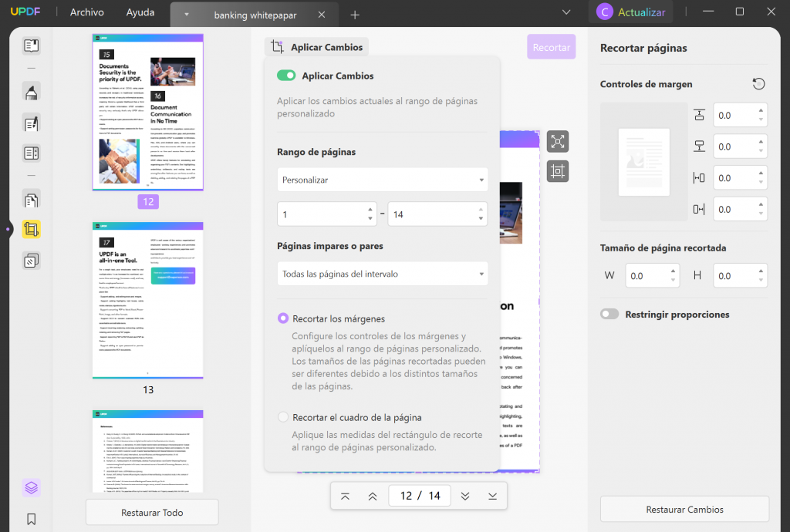Reset margin controls with the circular arrow icon
790x532 pixels.
(758, 83)
